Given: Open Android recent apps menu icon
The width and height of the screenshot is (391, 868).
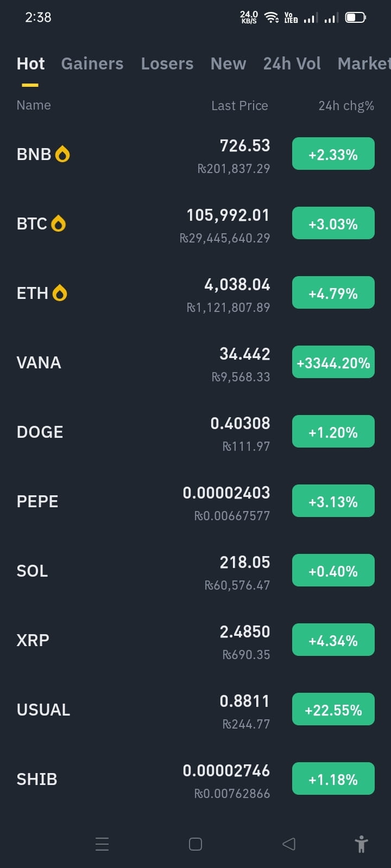Looking at the screenshot, I should (x=102, y=844).
